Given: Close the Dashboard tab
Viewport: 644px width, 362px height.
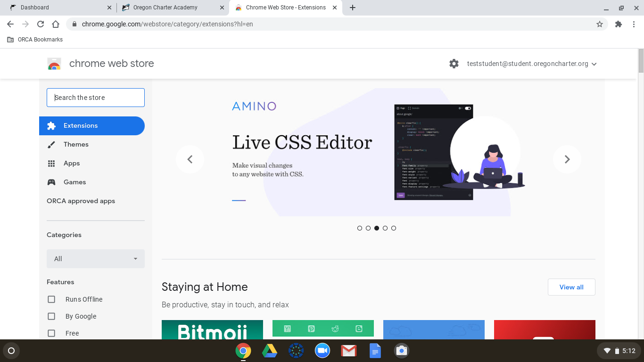Looking at the screenshot, I should tap(109, 8).
